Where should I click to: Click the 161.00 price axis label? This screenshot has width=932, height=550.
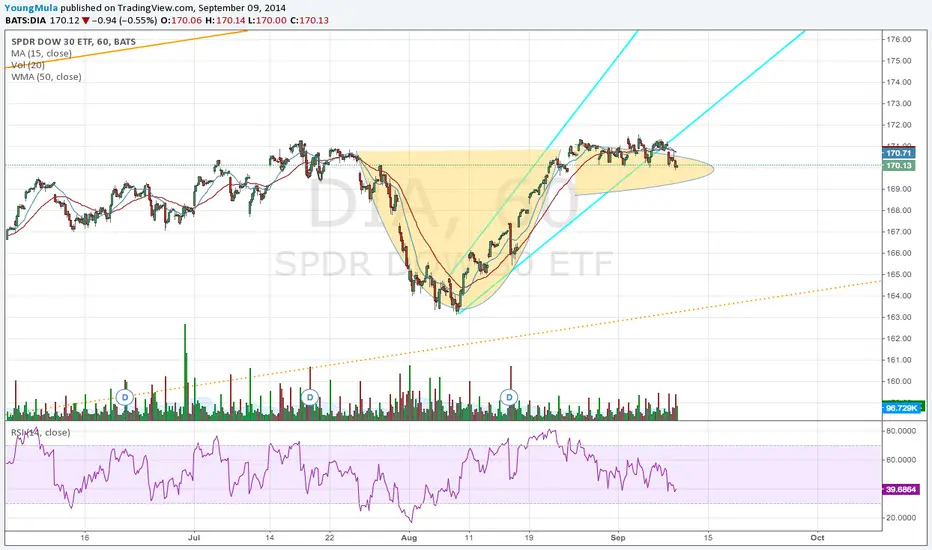pos(899,360)
